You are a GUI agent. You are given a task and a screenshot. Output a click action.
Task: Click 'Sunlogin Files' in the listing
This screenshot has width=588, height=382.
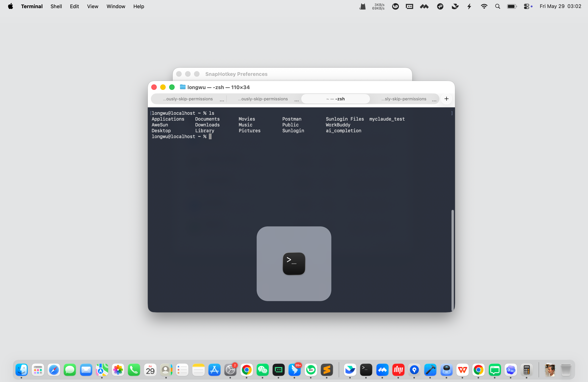point(345,119)
